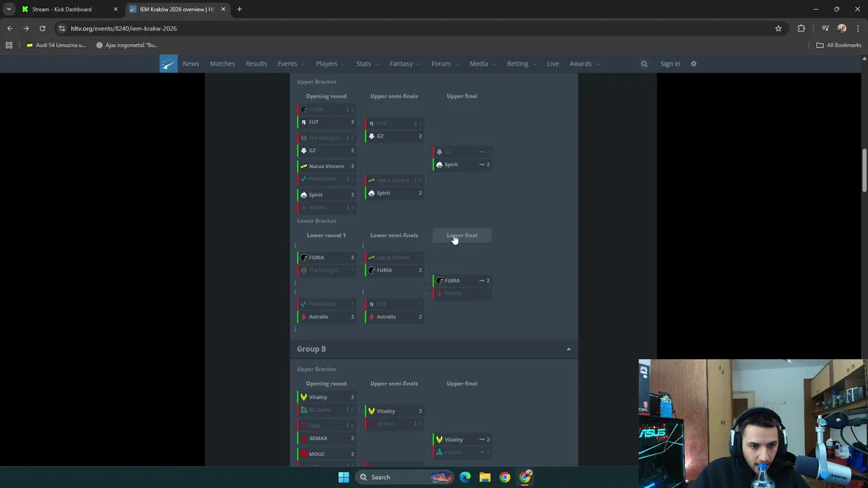Reload the HLTV page

pyautogui.click(x=42, y=28)
